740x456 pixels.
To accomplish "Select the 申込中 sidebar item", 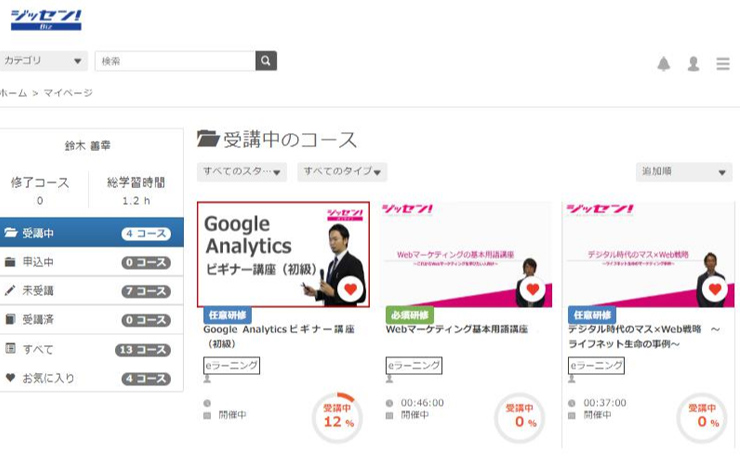I will point(92,262).
